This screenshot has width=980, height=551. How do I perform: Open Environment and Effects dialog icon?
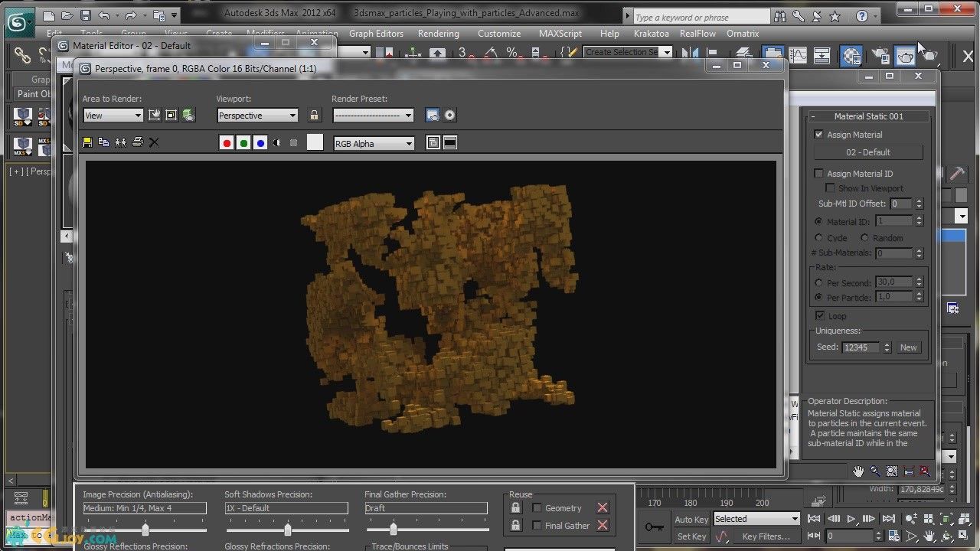tap(450, 115)
